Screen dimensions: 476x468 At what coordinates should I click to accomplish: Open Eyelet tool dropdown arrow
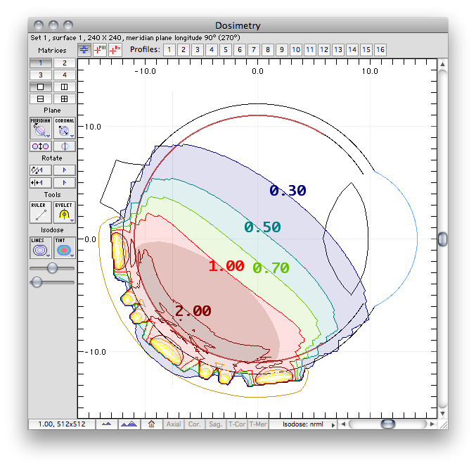coord(72,220)
